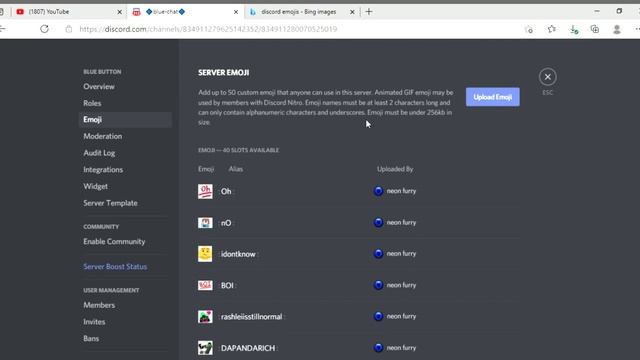Viewport: 640px width, 360px height.
Task: Edit the BOI emoji alias
Action: tap(227, 286)
